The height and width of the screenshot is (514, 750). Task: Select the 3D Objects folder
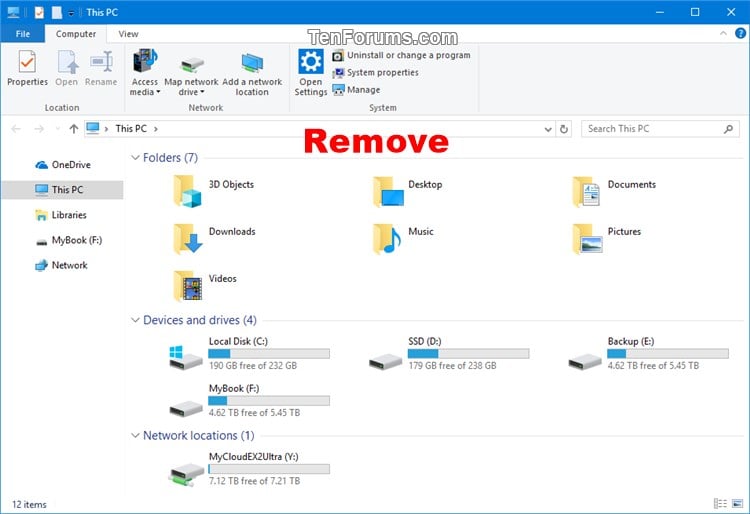pyautogui.click(x=214, y=191)
